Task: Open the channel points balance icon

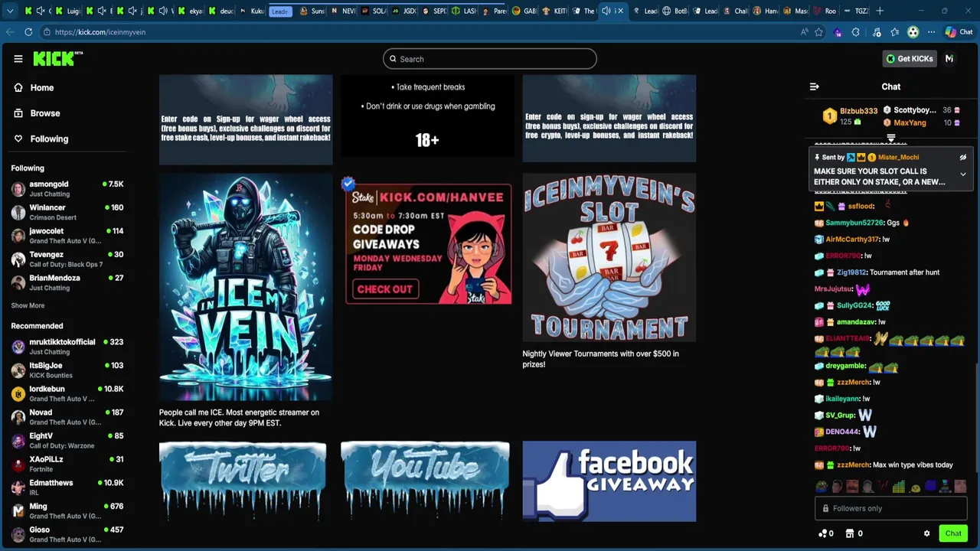Action: pyautogui.click(x=823, y=533)
